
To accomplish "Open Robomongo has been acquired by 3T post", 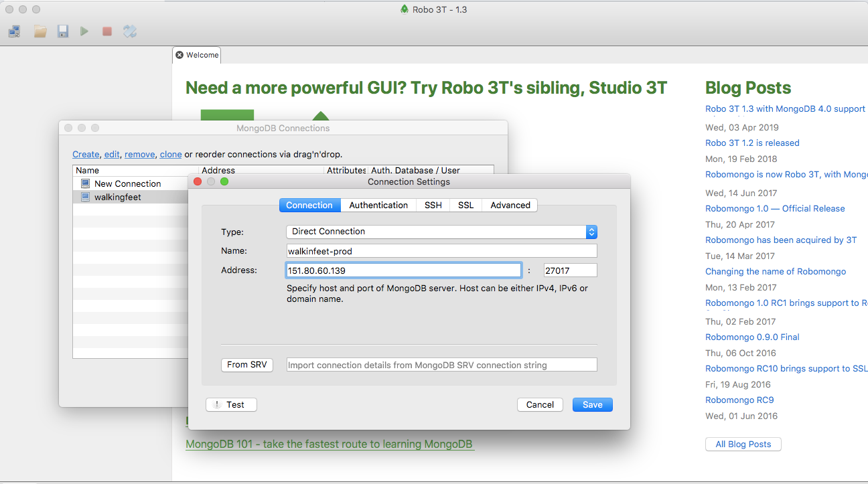I will (x=781, y=240).
